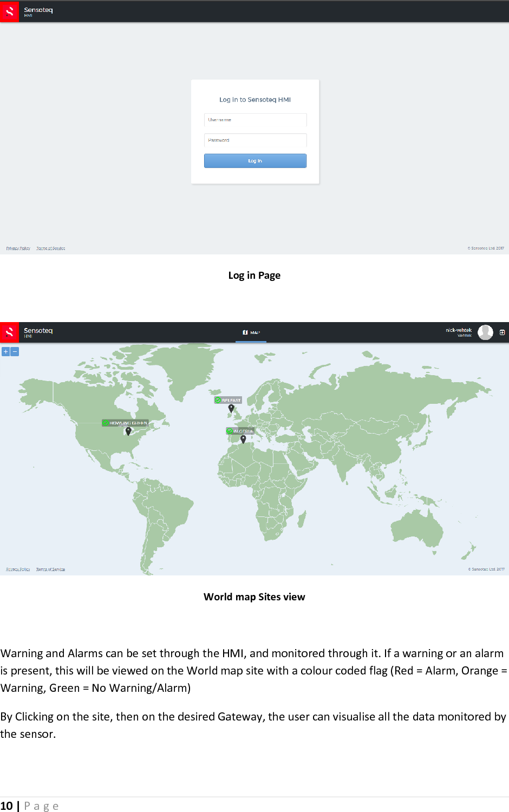
Task: Click the green check badge on Algeria flag
Action: pyautogui.click(x=230, y=431)
